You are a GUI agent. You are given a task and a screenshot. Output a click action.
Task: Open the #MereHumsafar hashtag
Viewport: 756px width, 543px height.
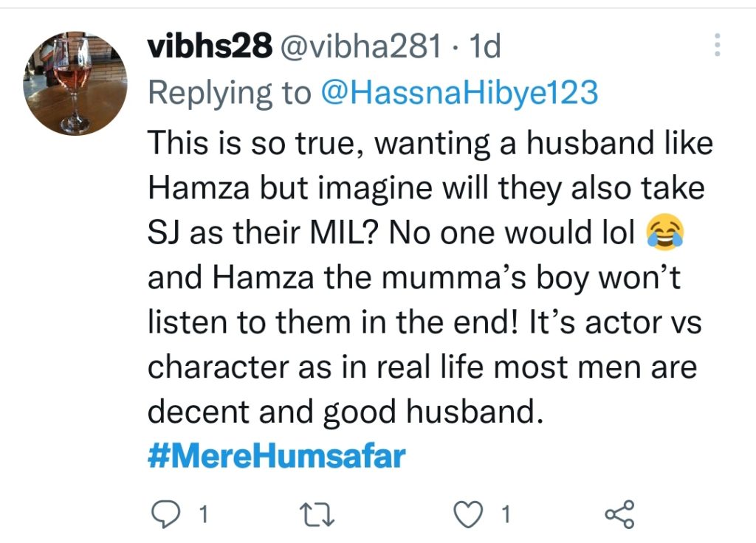click(276, 456)
